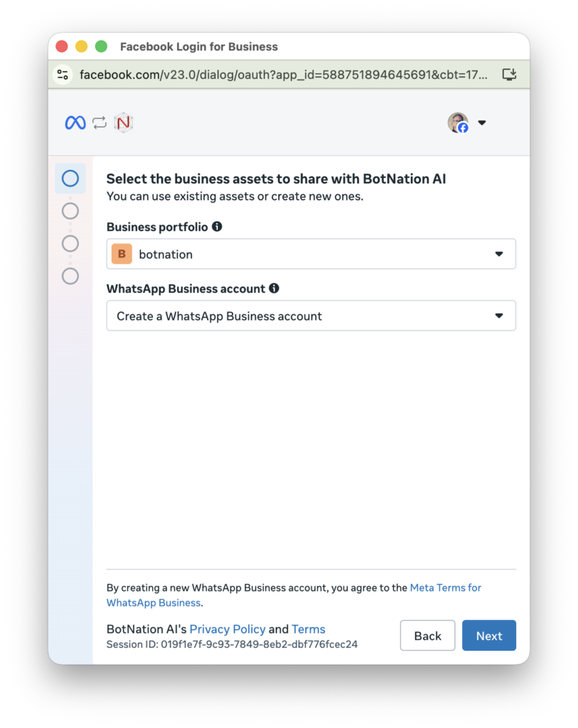This screenshot has width=578, height=728.
Task: Click the green fullscreen window button
Action: click(101, 46)
